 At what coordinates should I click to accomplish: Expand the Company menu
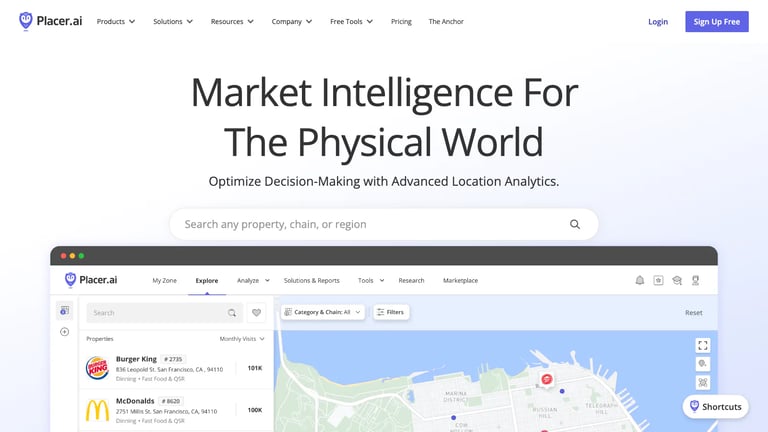(292, 22)
